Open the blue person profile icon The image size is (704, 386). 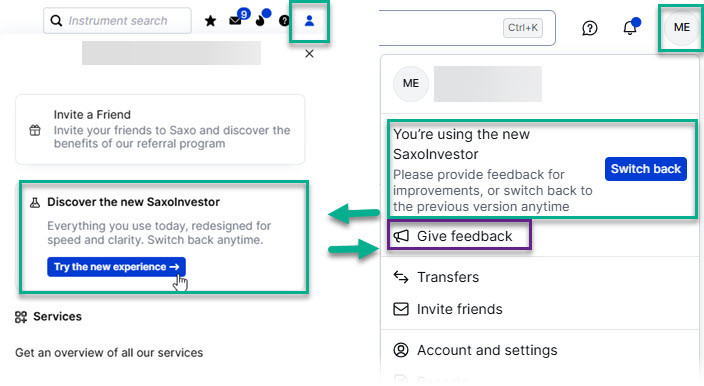[x=309, y=21]
